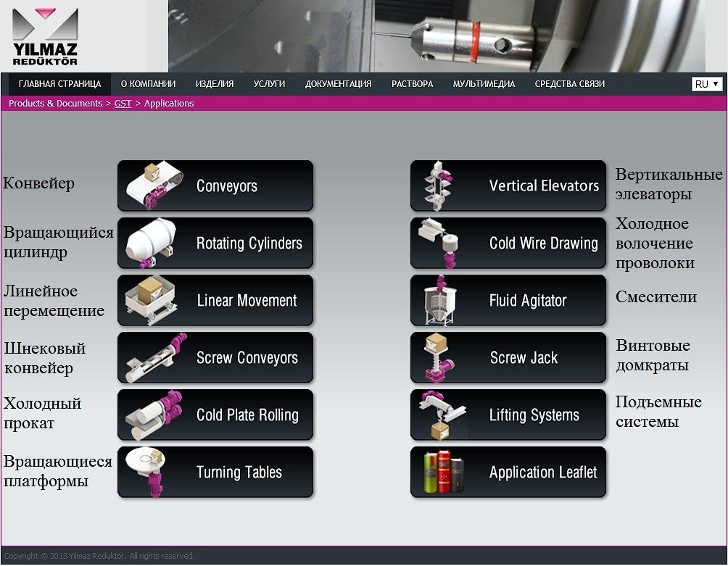Select the ИЗДЕЛИЯ menu item
The image size is (728, 566).
[215, 84]
